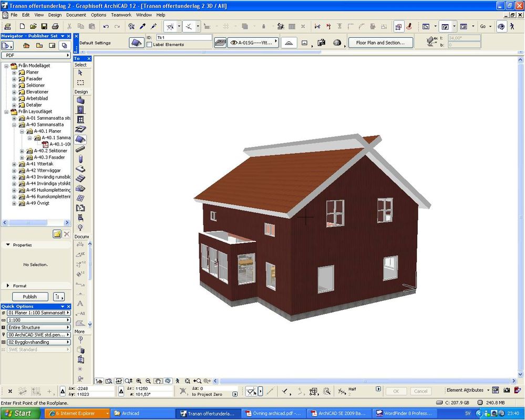Click the navigator horizontal scrollbar

36,223
